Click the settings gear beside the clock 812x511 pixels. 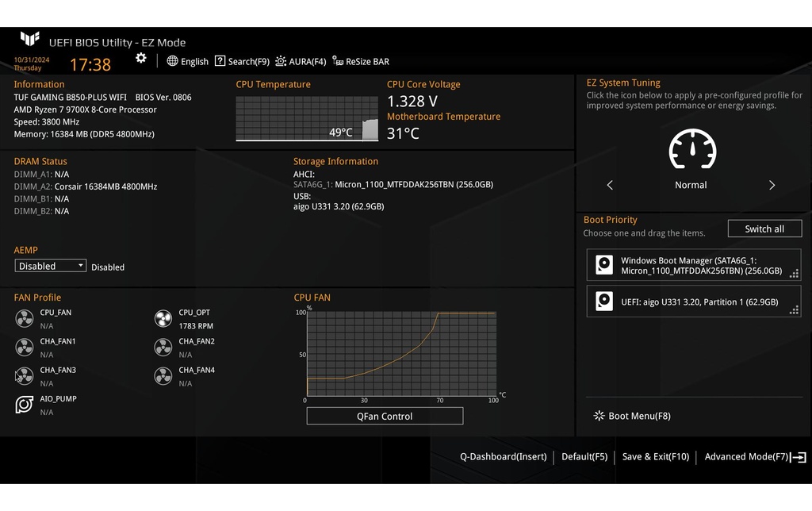[x=141, y=58]
